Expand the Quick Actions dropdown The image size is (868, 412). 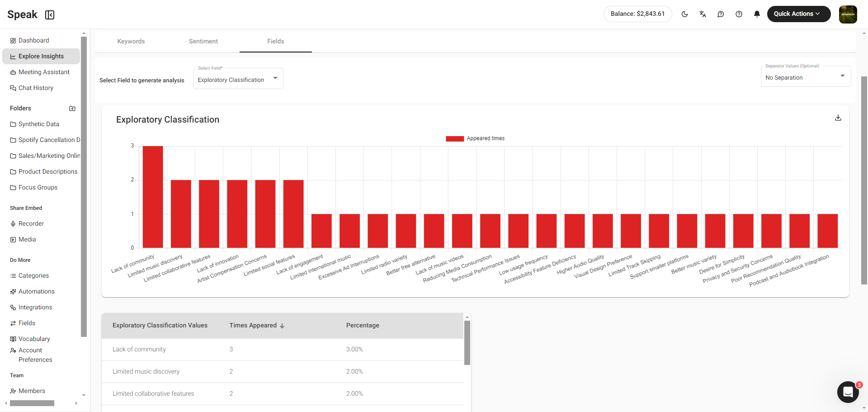click(798, 14)
